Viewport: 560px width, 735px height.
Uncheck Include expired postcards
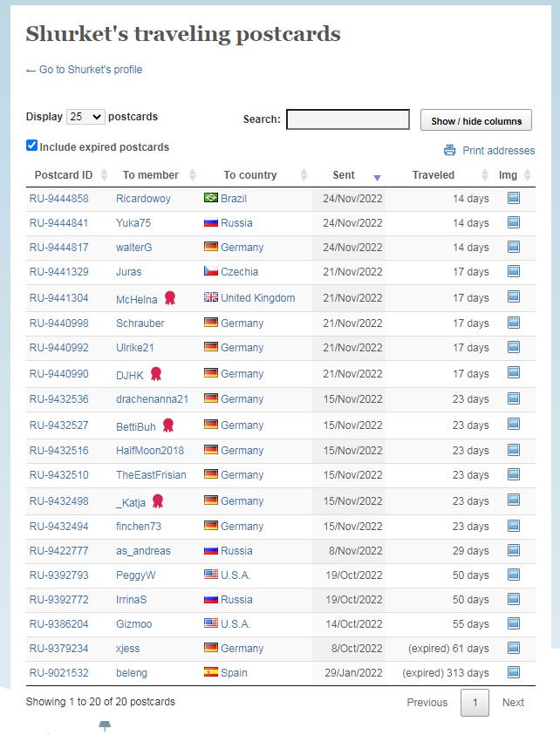click(31, 146)
